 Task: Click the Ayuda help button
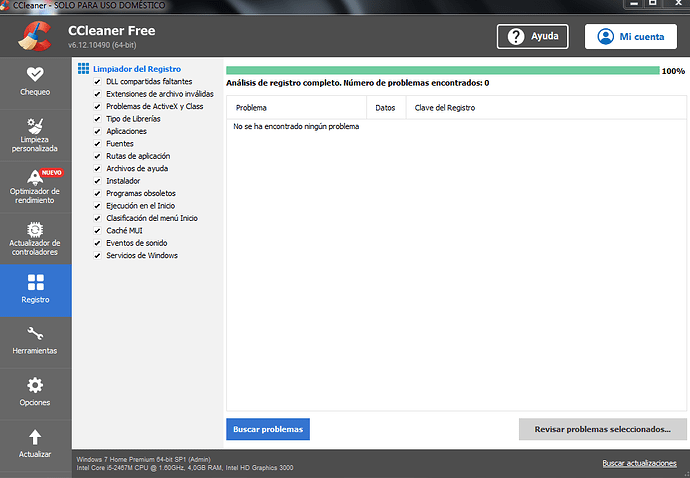click(x=532, y=37)
